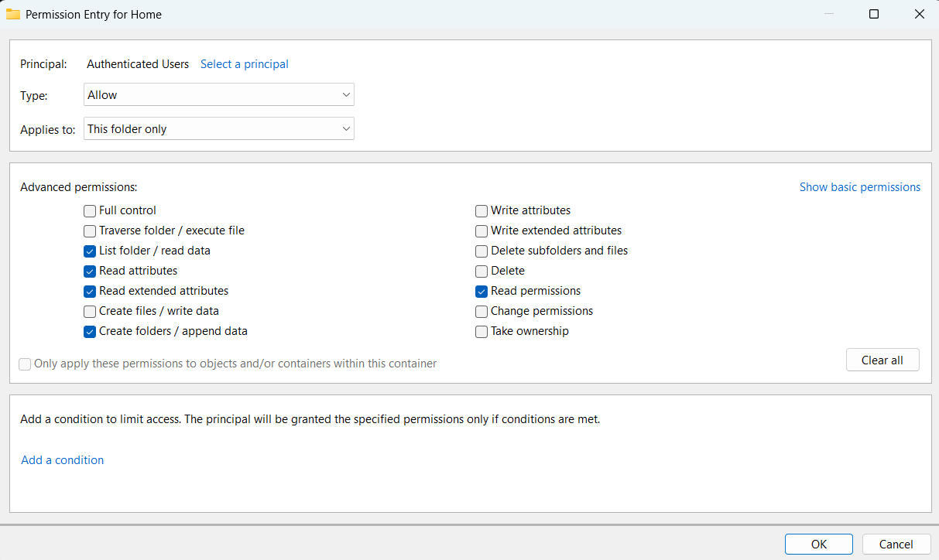Uncheck the Read permissions box
939x560 pixels.
tap(481, 291)
